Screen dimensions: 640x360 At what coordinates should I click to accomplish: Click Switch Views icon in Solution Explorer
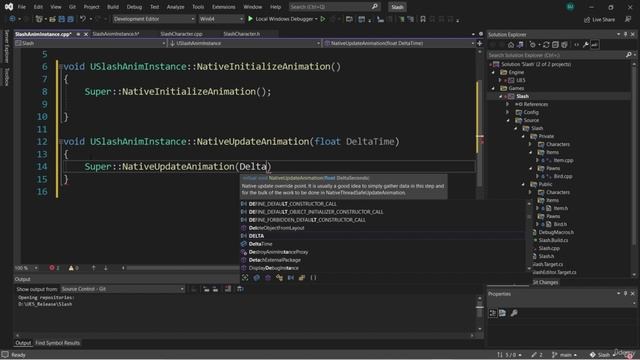coord(520,45)
